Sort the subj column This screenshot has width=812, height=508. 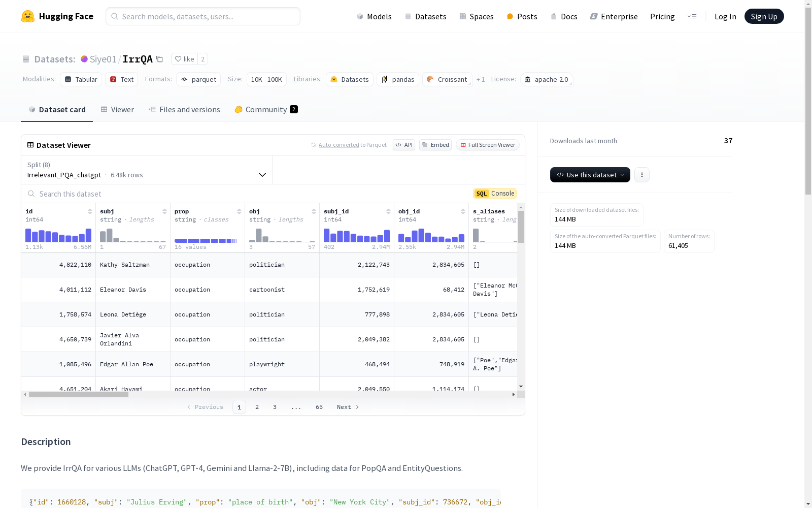click(x=164, y=211)
